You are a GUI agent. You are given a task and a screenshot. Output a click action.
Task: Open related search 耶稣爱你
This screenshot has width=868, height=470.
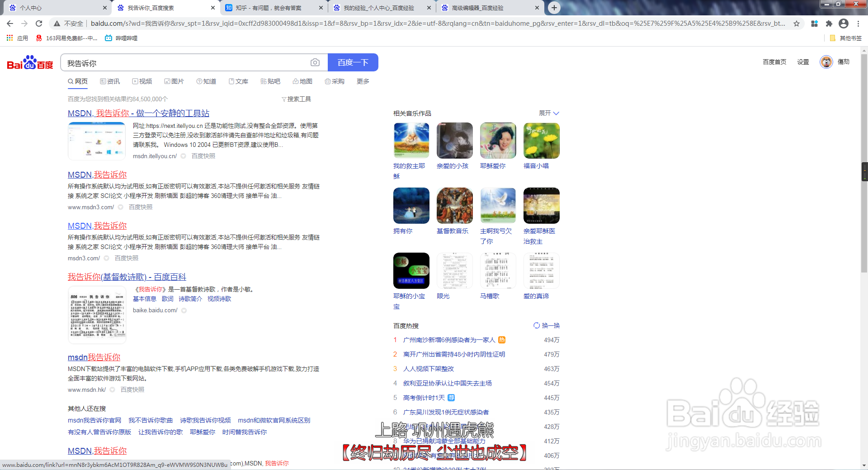point(203,432)
